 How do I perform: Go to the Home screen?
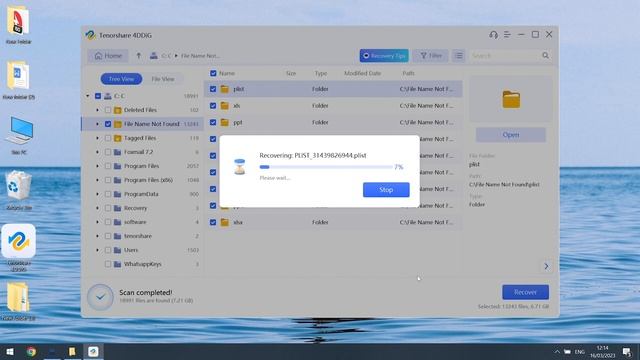pyautogui.click(x=108, y=56)
